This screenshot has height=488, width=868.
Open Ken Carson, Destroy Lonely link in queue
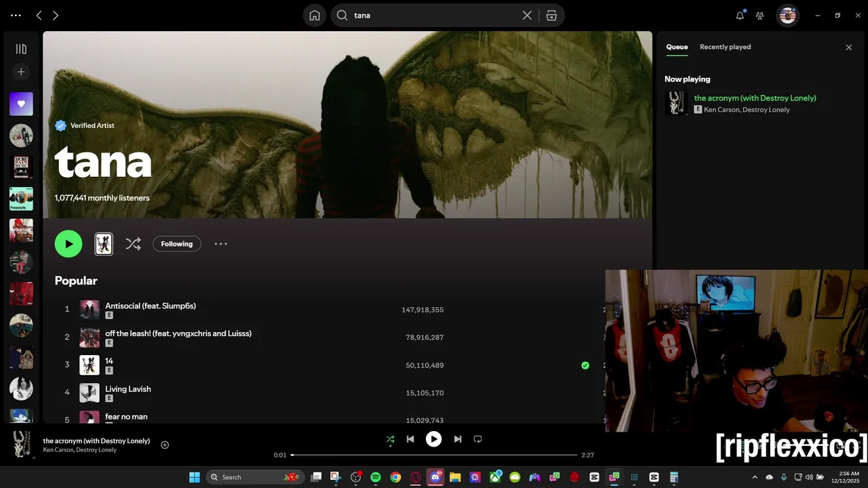(747, 110)
